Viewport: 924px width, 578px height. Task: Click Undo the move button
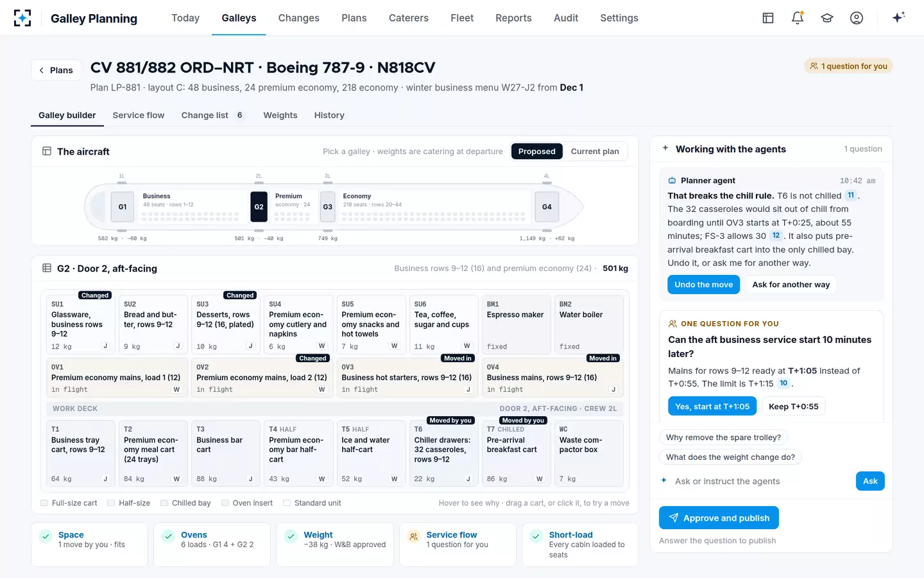pos(704,285)
